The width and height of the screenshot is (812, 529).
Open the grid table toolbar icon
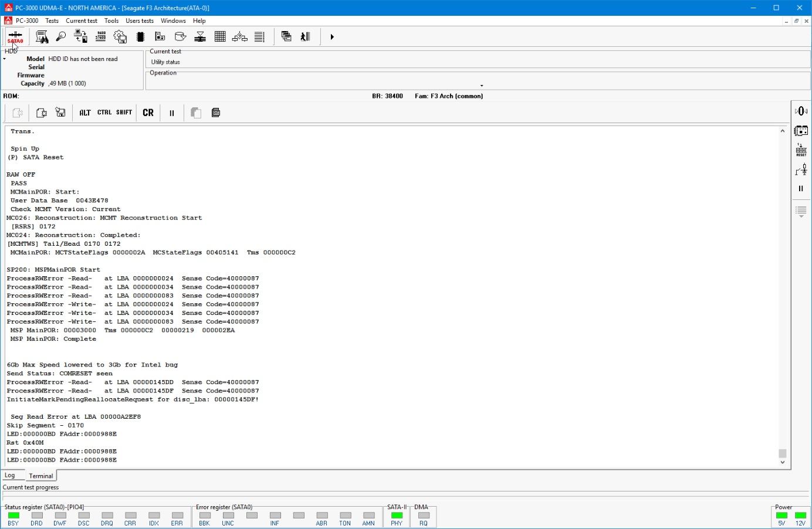tap(220, 37)
